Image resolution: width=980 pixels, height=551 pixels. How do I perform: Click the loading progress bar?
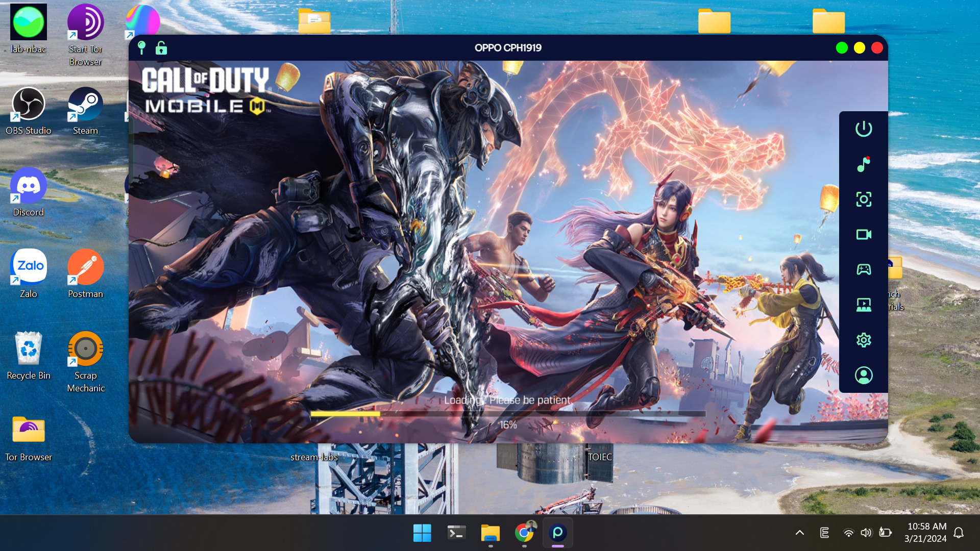(x=508, y=414)
